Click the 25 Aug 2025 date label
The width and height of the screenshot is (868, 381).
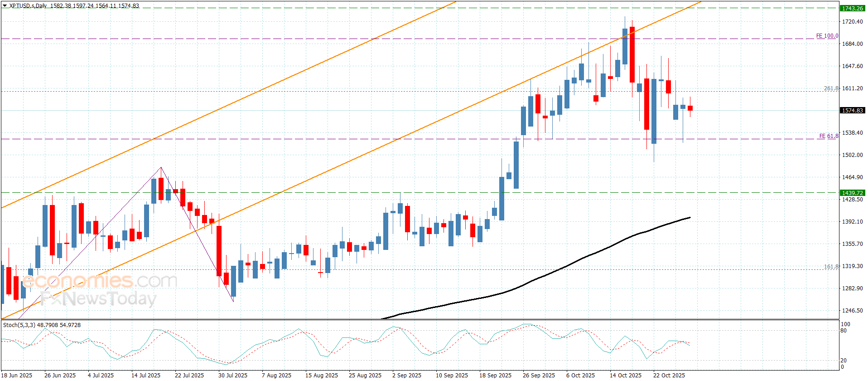(x=365, y=375)
